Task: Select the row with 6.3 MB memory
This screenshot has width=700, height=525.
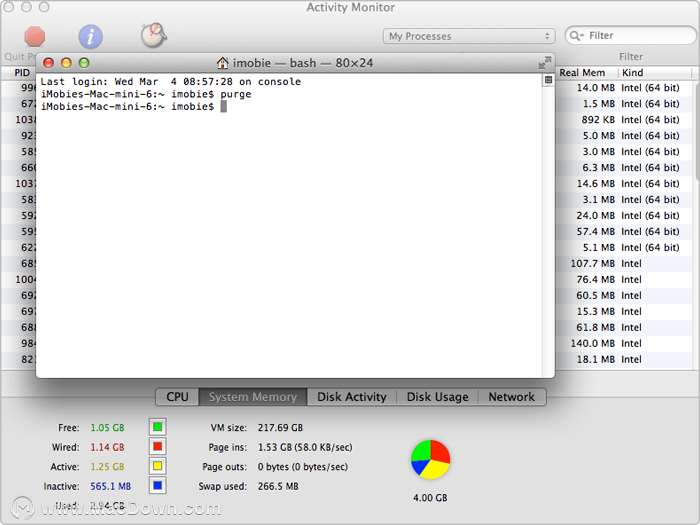Action: [x=625, y=168]
